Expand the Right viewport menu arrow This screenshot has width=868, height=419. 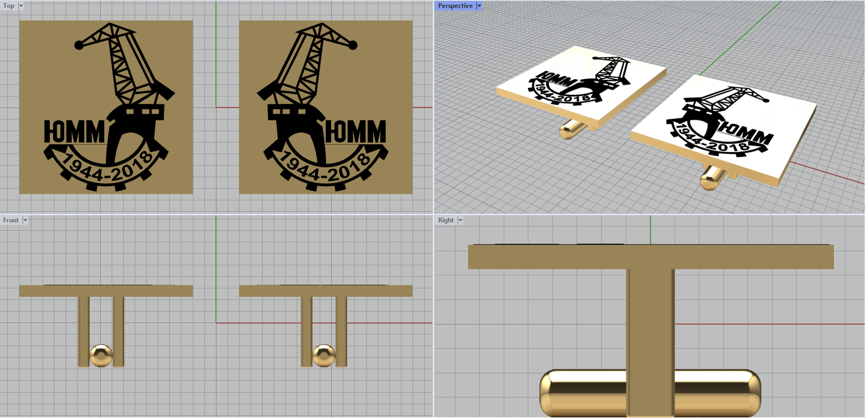460,220
